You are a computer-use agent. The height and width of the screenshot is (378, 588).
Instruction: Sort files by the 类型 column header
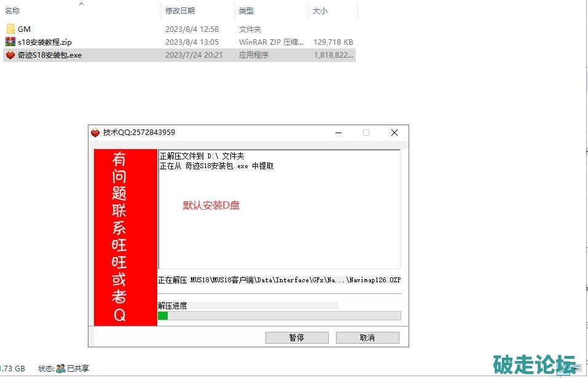point(246,11)
